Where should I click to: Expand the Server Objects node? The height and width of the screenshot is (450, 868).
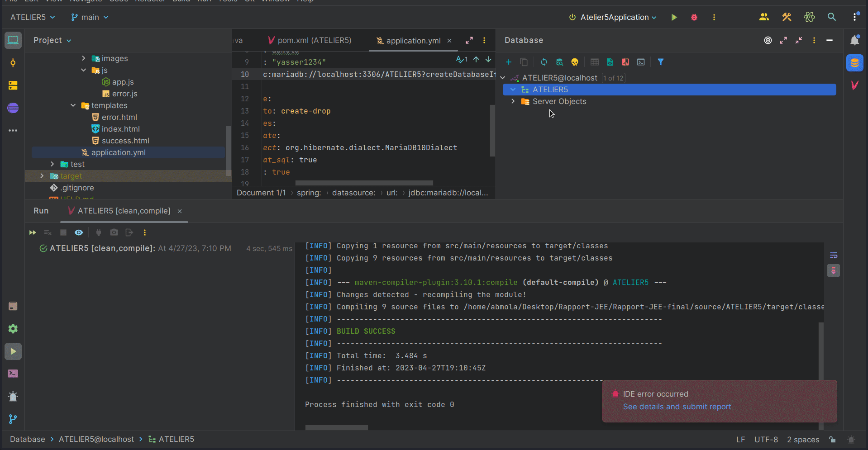click(513, 101)
